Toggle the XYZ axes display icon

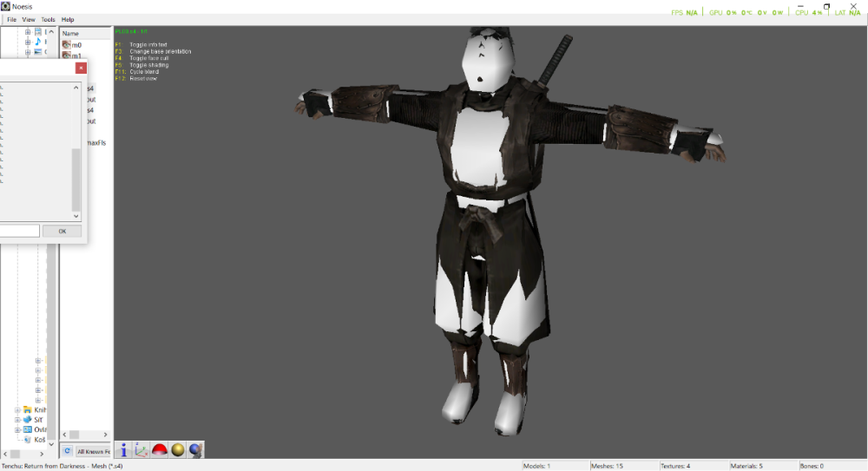(x=141, y=450)
